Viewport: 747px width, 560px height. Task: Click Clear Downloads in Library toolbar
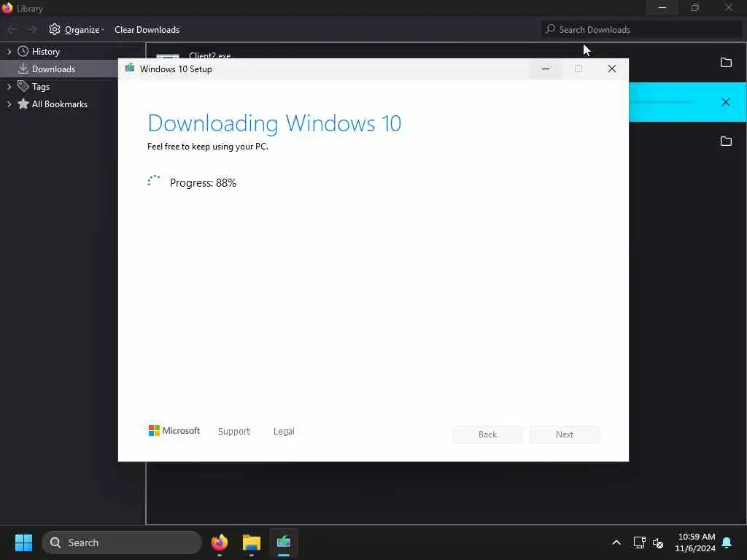[x=147, y=29]
